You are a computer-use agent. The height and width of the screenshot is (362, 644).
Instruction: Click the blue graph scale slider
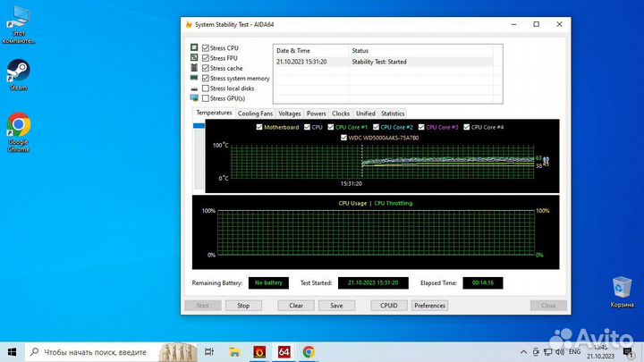199,126
